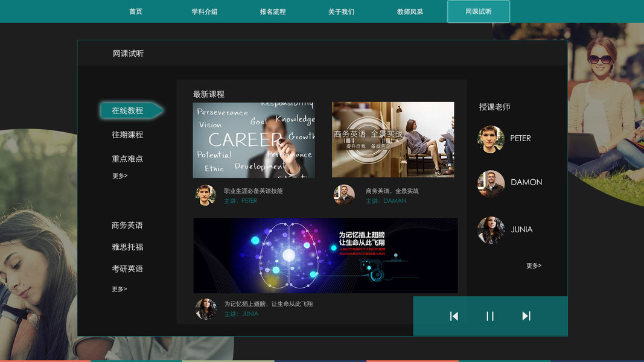The image size is (644, 362).
Task: Open the 学科介绍 nav item
Action: tap(205, 11)
